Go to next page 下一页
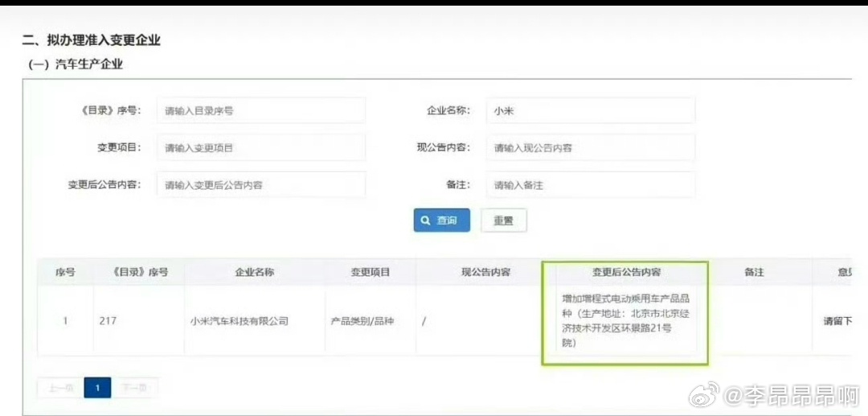Screen dimensions: 868x416 pos(134,388)
